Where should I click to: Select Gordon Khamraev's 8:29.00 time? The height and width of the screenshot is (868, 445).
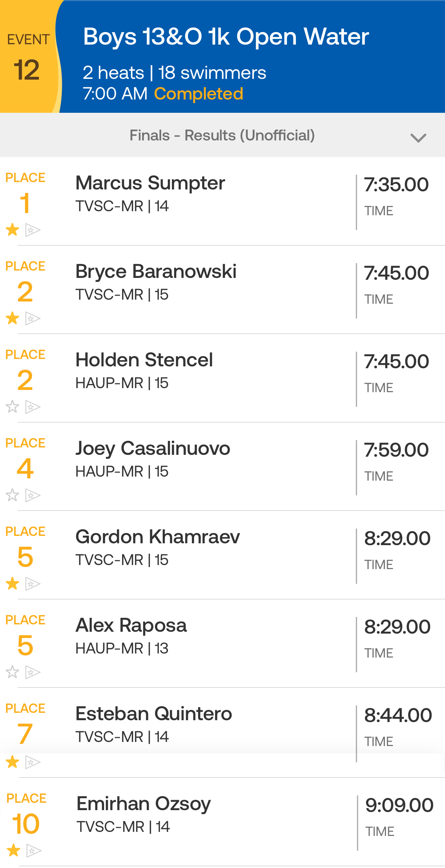(397, 538)
